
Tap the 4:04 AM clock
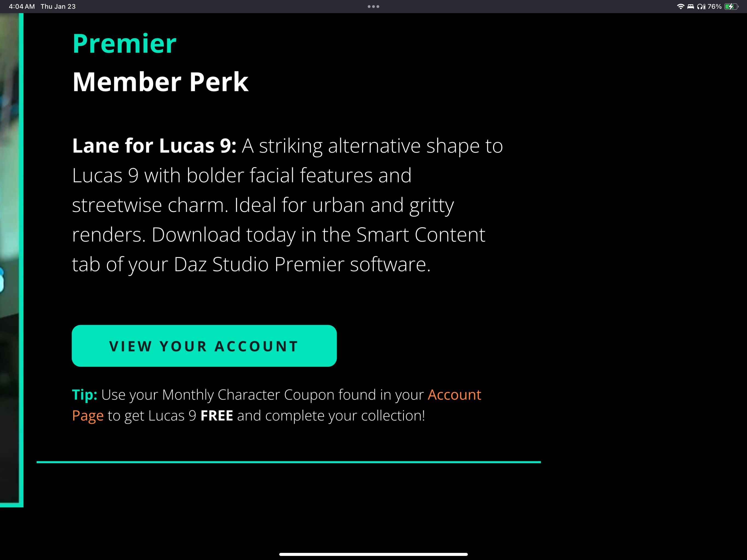point(22,6)
